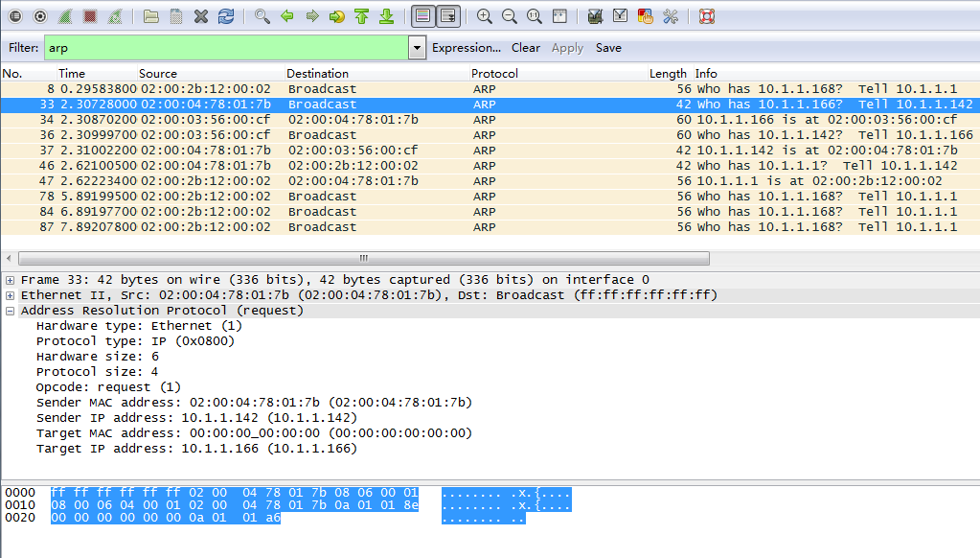Image resolution: width=980 pixels, height=558 pixels.
Task: Select packet 87 in the list
Action: tap(490, 227)
